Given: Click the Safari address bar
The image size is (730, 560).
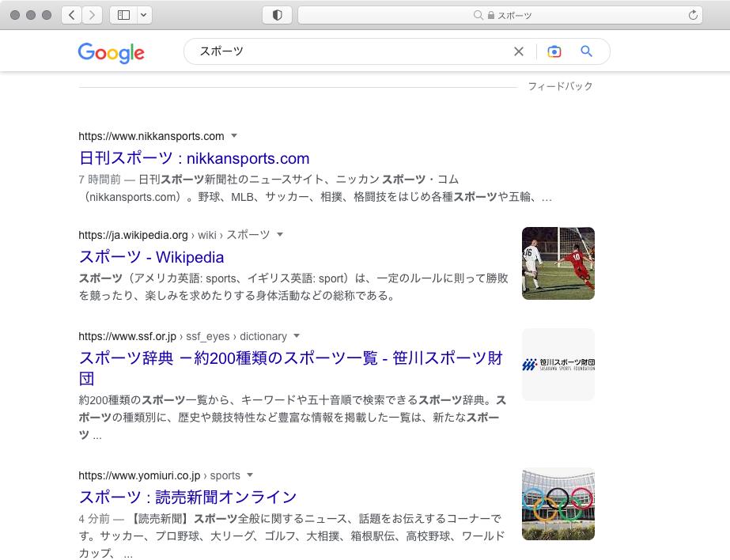Looking at the screenshot, I should tap(500, 15).
